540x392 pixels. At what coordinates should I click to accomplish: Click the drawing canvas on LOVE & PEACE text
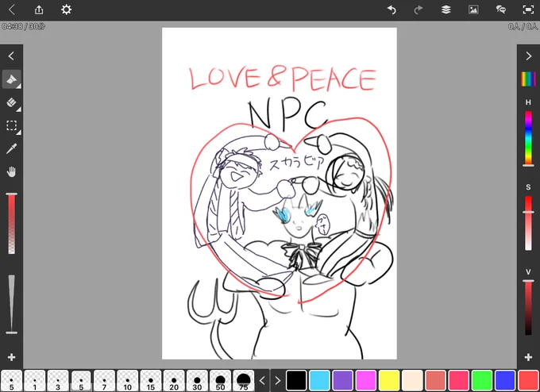283,79
